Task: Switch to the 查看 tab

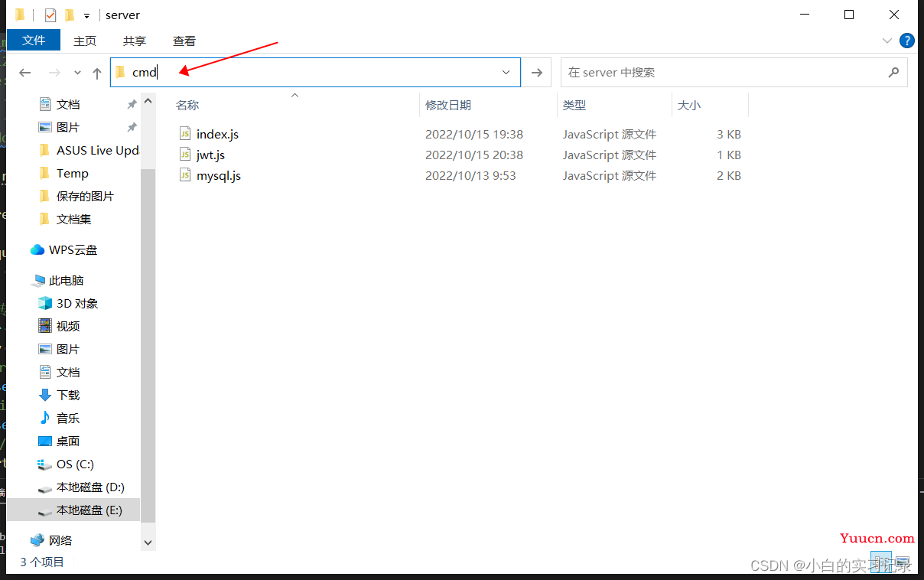Action: click(184, 41)
